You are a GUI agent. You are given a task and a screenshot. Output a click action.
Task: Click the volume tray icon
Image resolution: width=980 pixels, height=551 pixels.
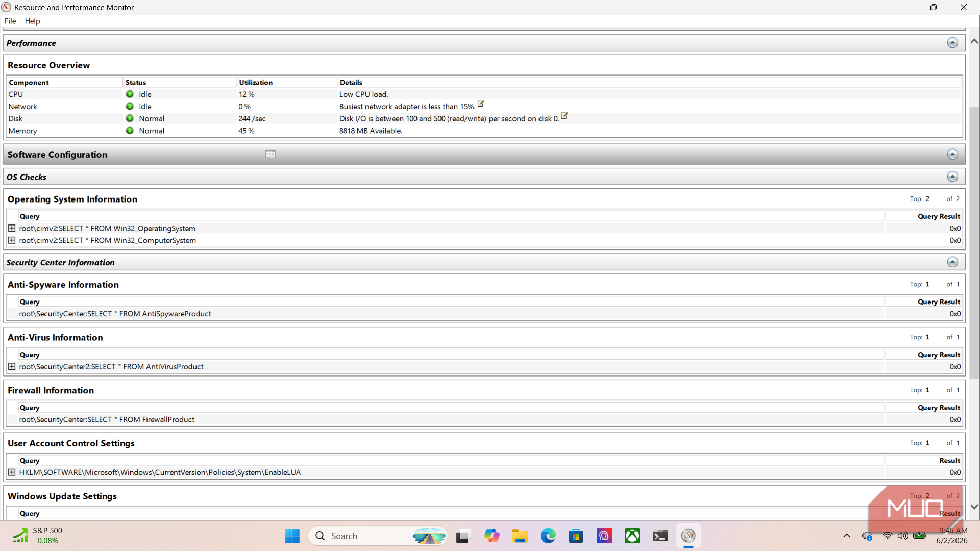(903, 536)
